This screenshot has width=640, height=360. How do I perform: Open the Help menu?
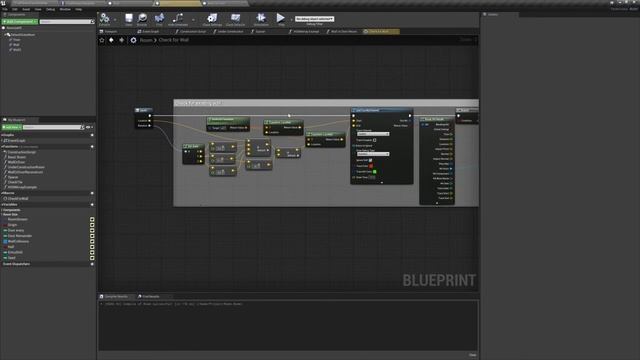(x=78, y=9)
